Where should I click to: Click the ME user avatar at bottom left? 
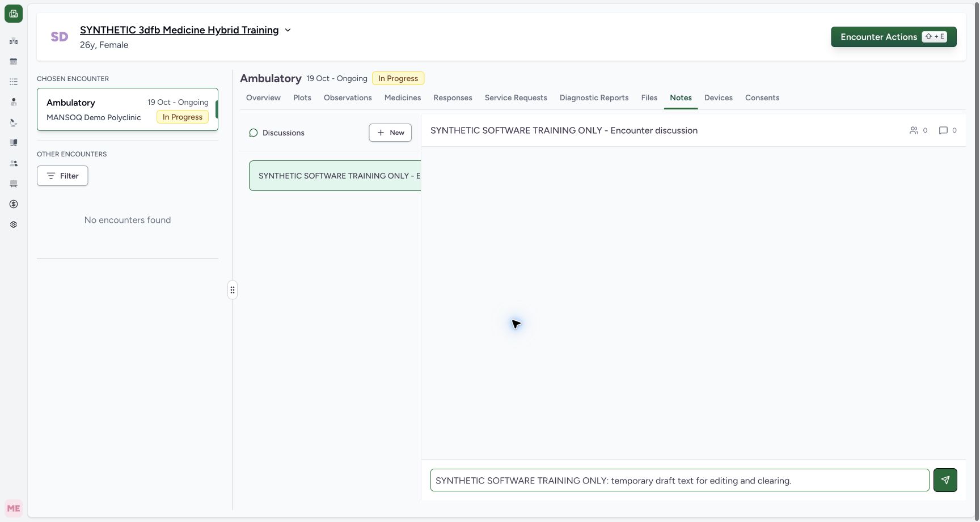tap(14, 508)
